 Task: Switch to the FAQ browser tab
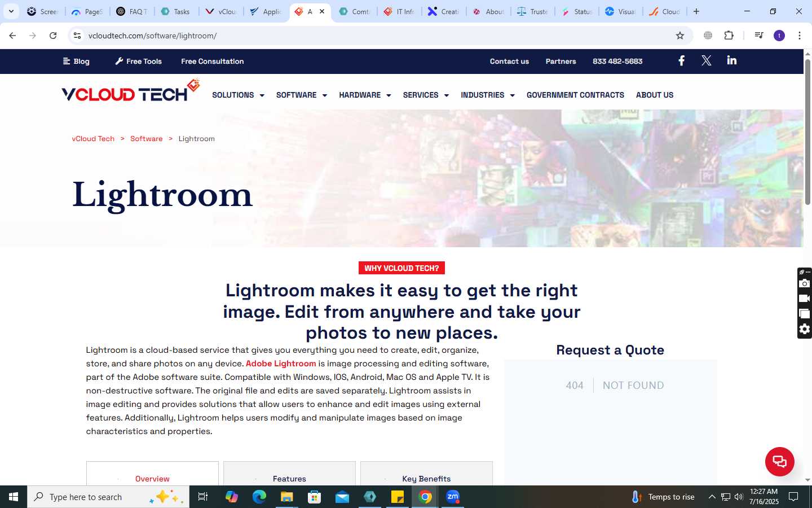click(132, 11)
